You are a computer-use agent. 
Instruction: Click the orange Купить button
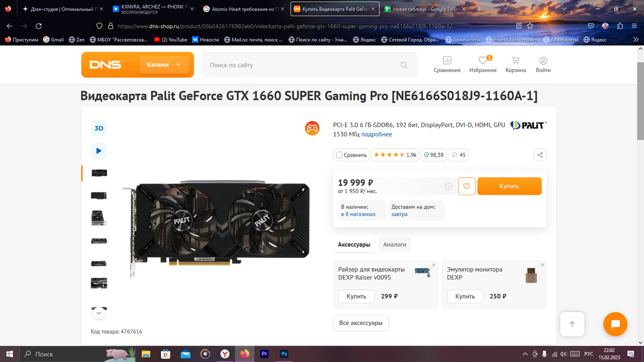pyautogui.click(x=509, y=186)
